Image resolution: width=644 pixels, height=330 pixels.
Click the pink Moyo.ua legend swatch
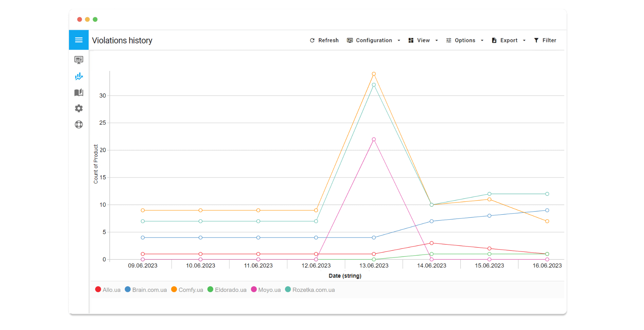click(254, 289)
